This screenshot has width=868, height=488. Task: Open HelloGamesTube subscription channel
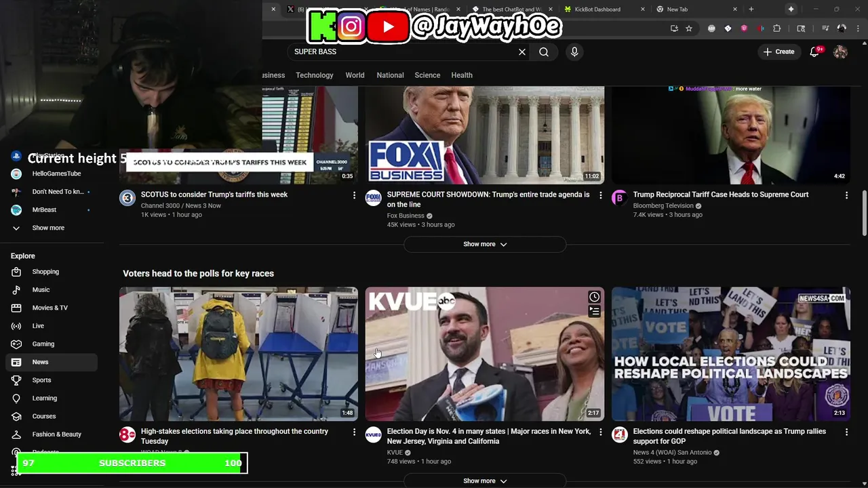(52, 174)
